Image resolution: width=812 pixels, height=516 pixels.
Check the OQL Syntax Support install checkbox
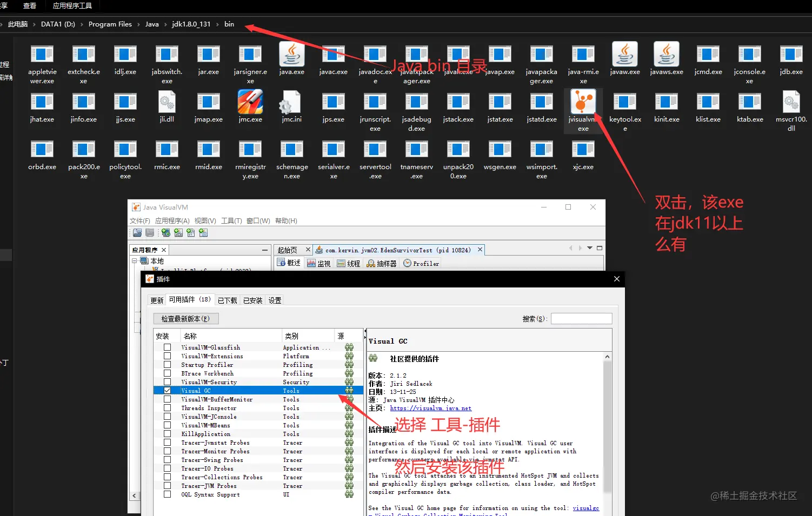[168, 494]
